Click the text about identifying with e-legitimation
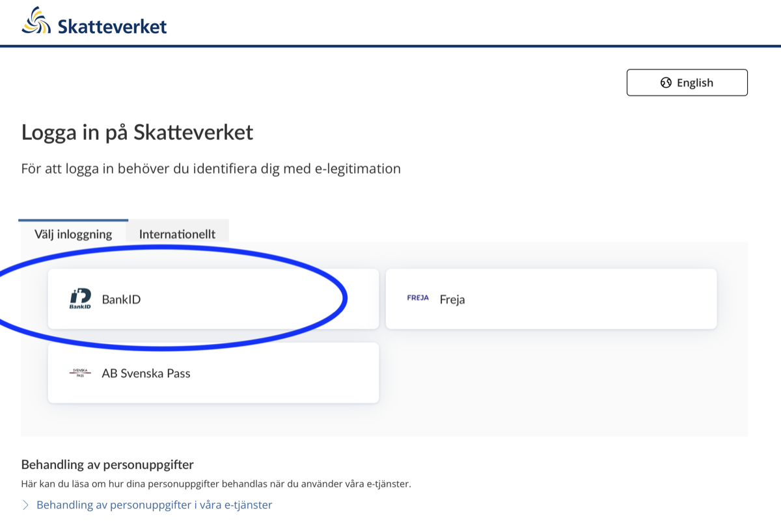 [211, 169]
